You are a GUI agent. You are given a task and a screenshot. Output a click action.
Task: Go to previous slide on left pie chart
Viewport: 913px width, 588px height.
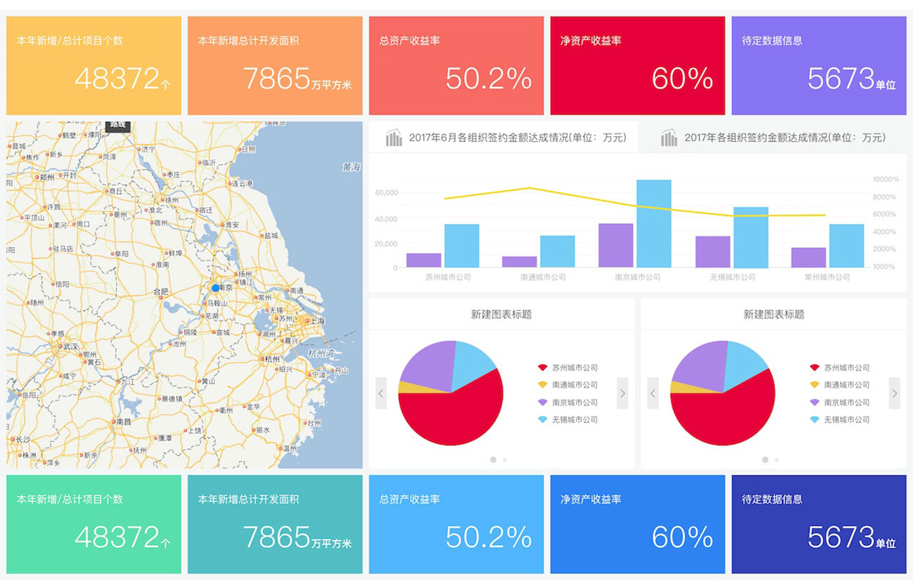pyautogui.click(x=381, y=393)
